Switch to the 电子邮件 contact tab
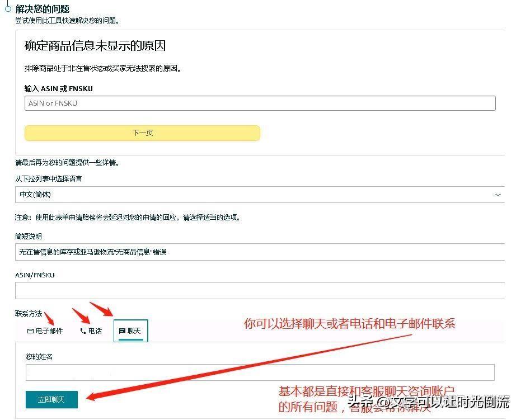521x420 pixels. pos(48,331)
